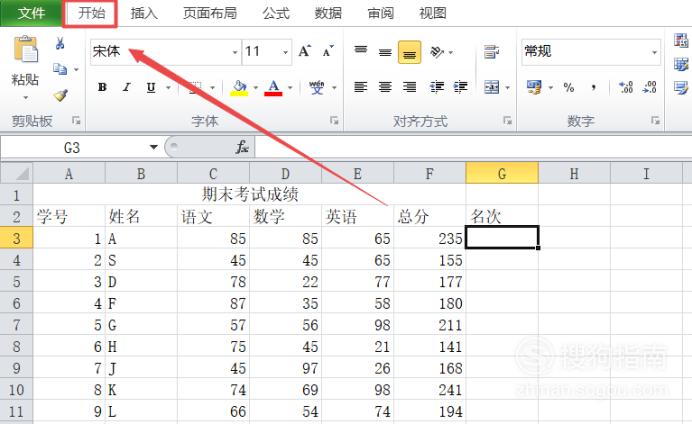The image size is (692, 424).
Task: Click the total score cell 241
Action: point(429,390)
